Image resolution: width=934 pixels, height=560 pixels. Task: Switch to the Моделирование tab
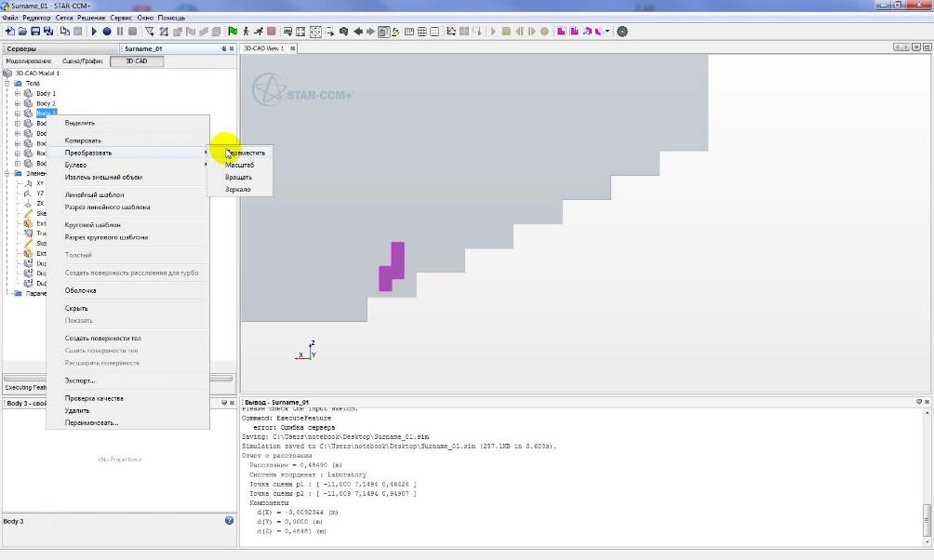(x=29, y=61)
